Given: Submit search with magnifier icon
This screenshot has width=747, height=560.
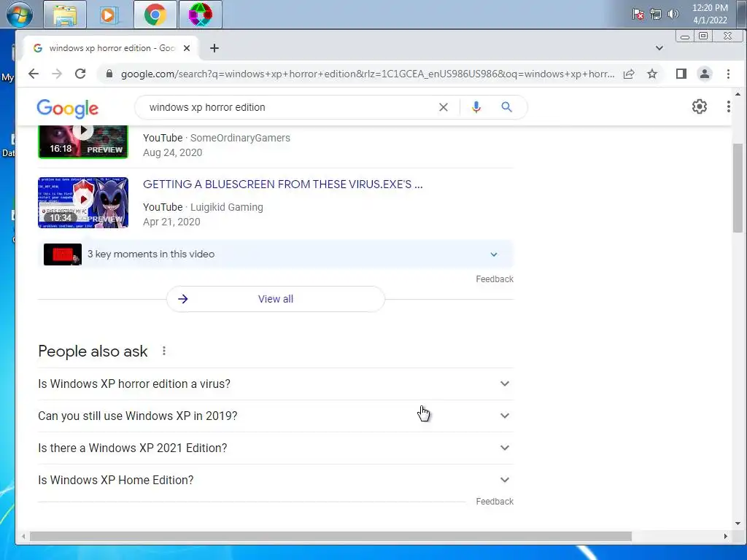Looking at the screenshot, I should (506, 107).
